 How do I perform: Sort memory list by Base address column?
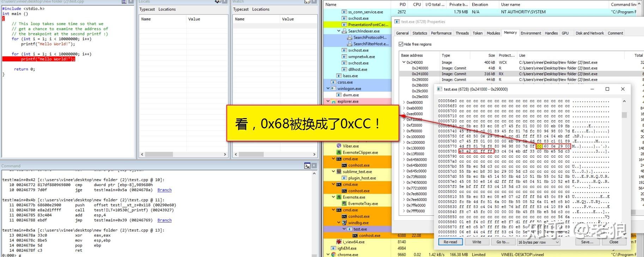(x=420, y=55)
